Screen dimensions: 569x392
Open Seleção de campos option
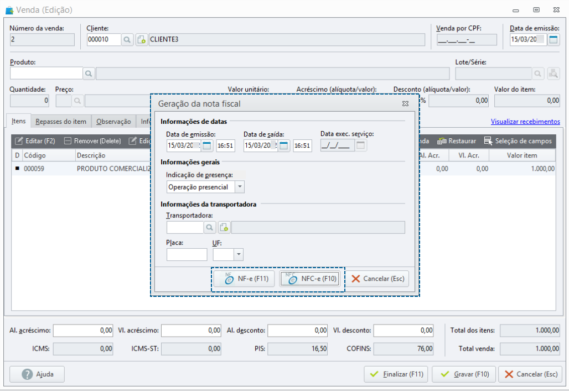pyautogui.click(x=518, y=140)
